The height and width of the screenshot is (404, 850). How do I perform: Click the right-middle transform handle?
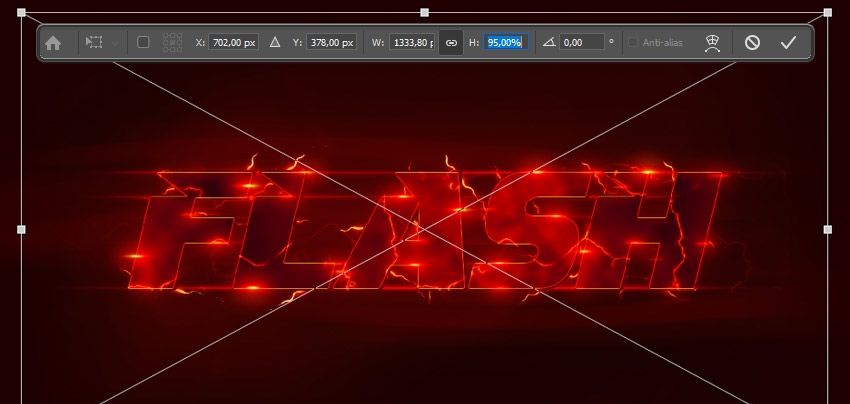pos(828,230)
